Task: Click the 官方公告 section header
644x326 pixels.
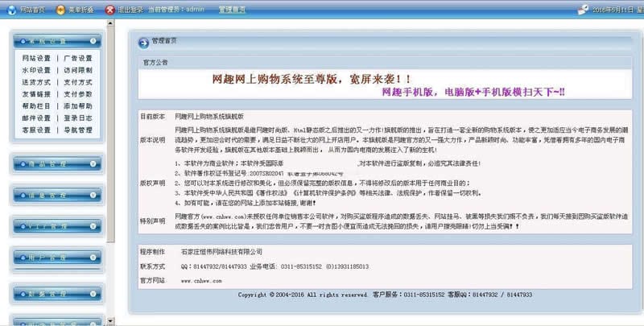Action: [385, 63]
